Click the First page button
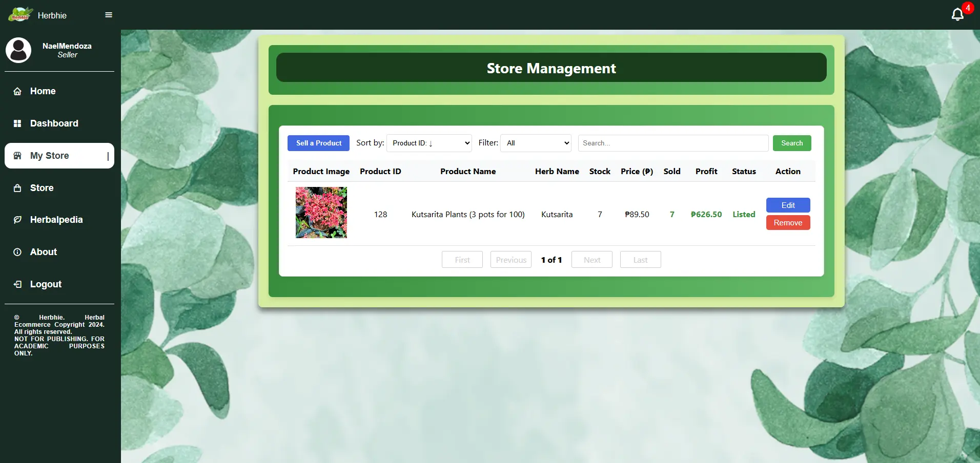The height and width of the screenshot is (463, 980). 462,260
